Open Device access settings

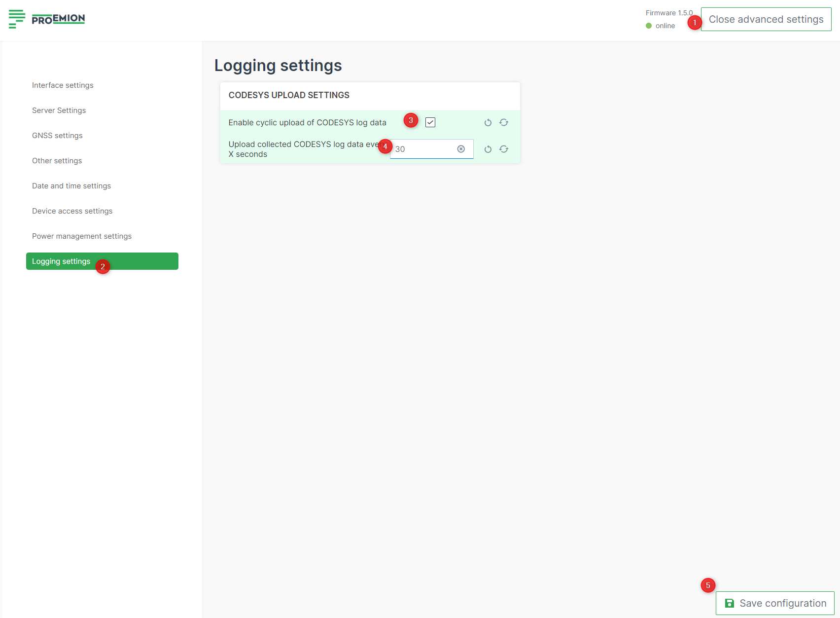tap(72, 211)
